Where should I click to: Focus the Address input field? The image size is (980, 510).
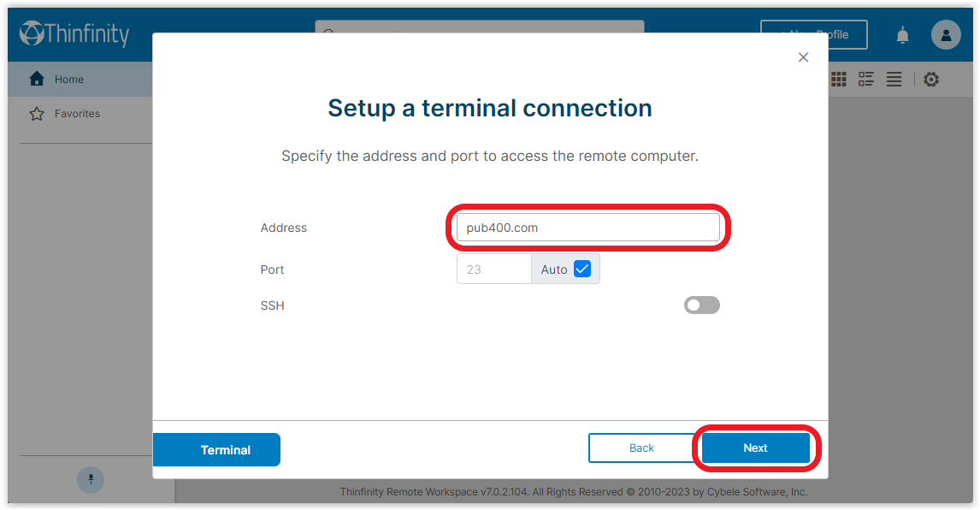(588, 227)
